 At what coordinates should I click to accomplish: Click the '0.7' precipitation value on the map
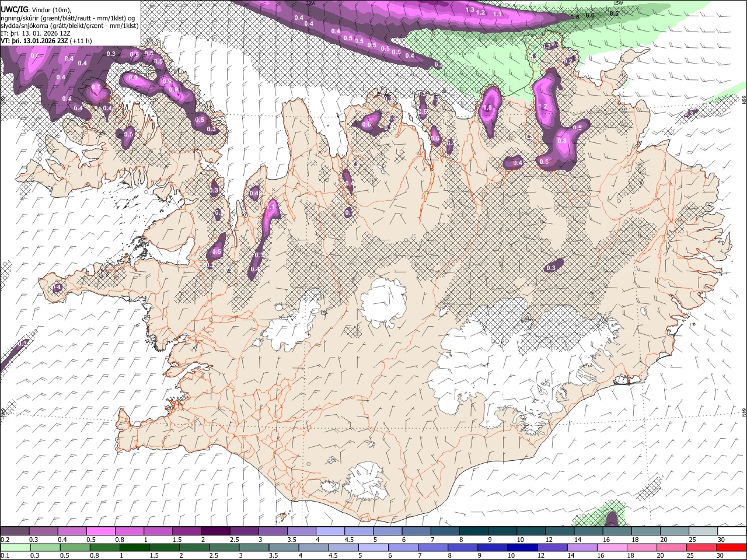pos(96,87)
